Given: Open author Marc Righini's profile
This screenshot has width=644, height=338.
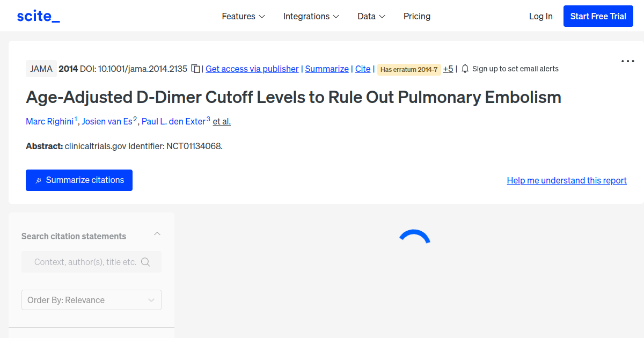Looking at the screenshot, I should point(49,121).
